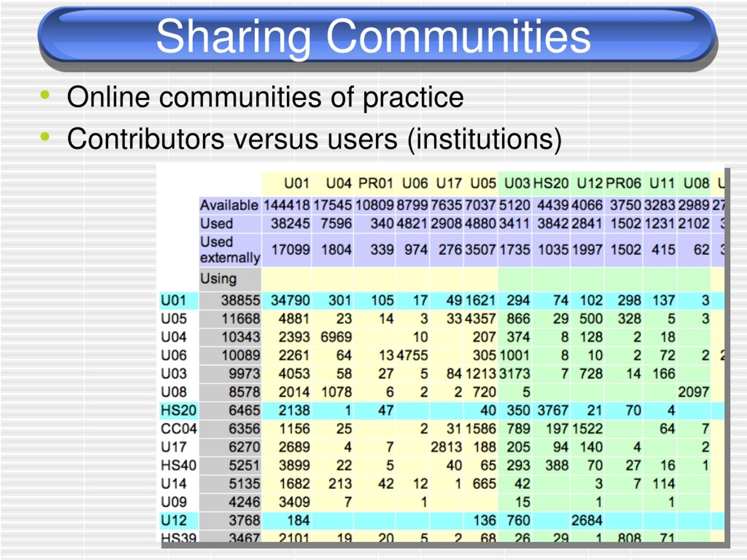Screen dimensions: 747x560
Task: Select the Used externally value 3507
Action: click(480, 250)
